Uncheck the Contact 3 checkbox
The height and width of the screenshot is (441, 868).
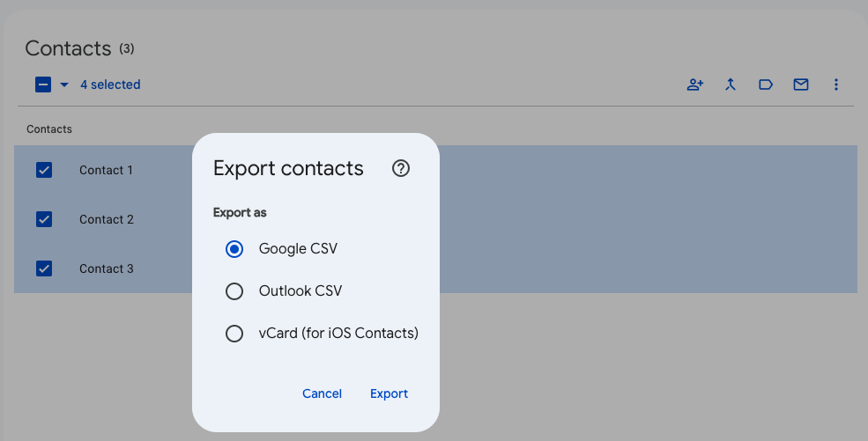44,268
